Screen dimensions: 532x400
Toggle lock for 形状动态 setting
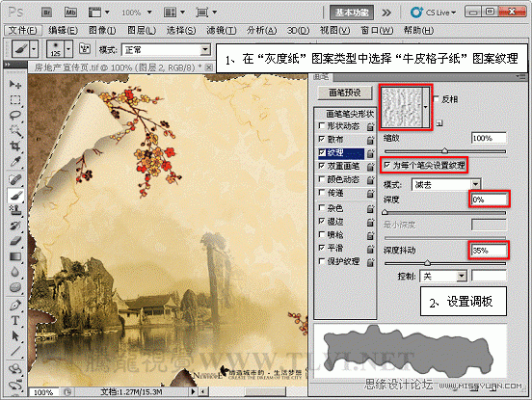coord(370,127)
